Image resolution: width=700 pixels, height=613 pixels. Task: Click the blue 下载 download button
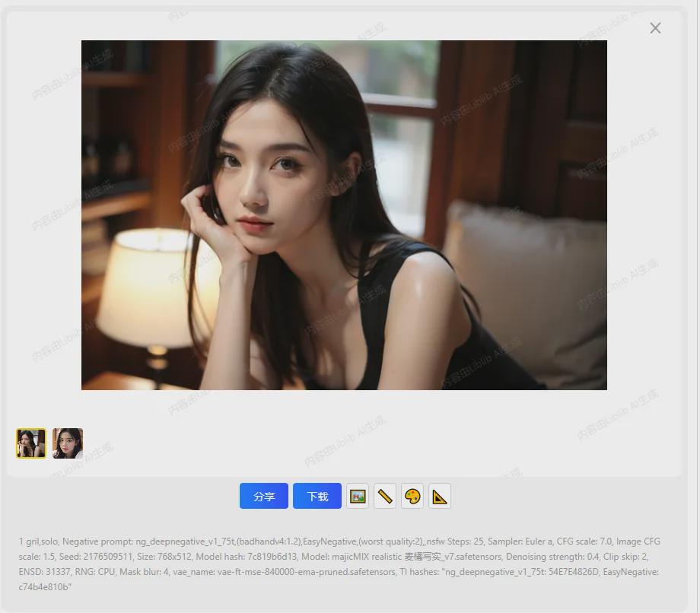[317, 496]
